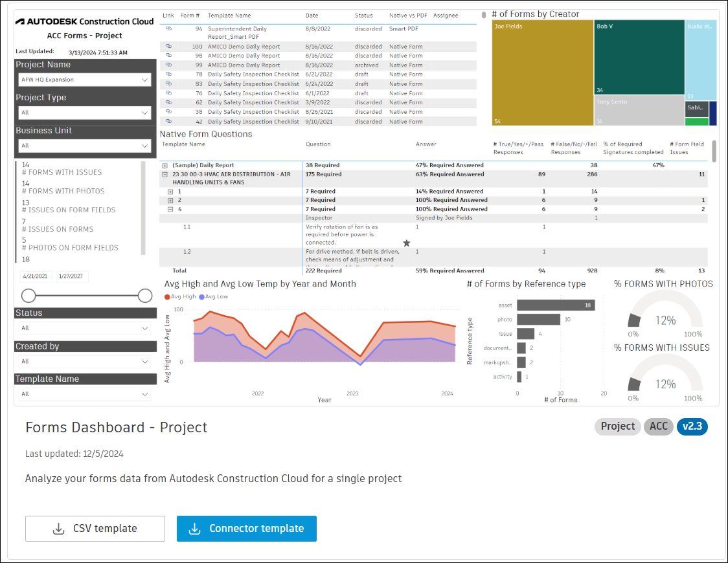Sort by Native vs PDF column header
Viewport: 728px width, 563px height.
408,16
